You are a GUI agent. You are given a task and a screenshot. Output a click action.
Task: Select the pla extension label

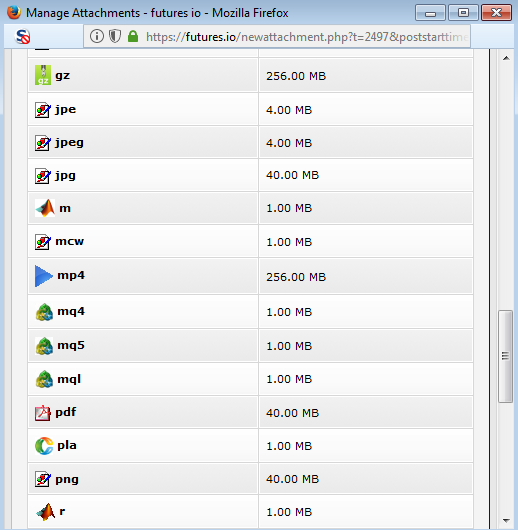tap(67, 445)
